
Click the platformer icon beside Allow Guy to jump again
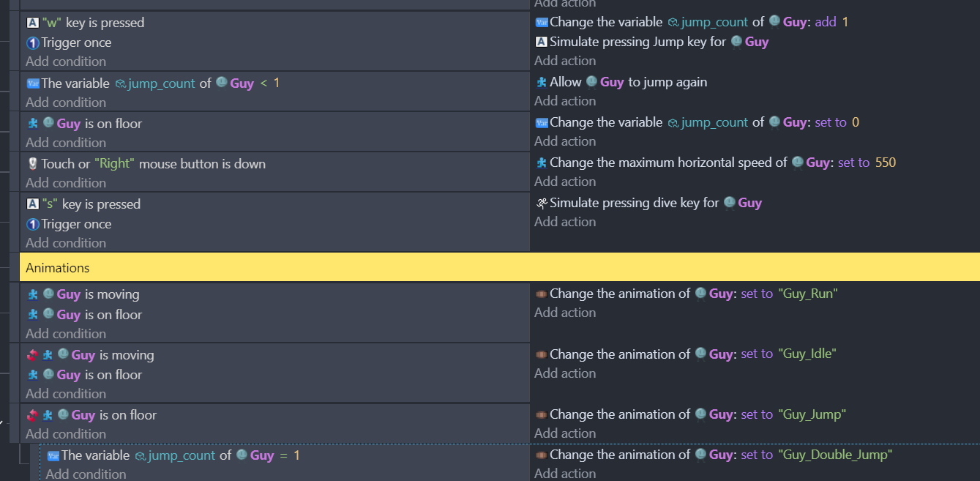pyautogui.click(x=542, y=82)
